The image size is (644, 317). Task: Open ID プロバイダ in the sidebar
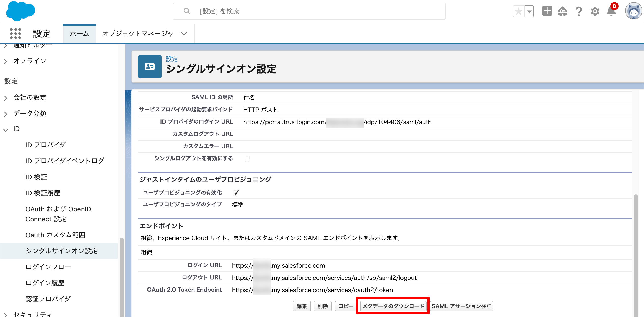[46, 145]
